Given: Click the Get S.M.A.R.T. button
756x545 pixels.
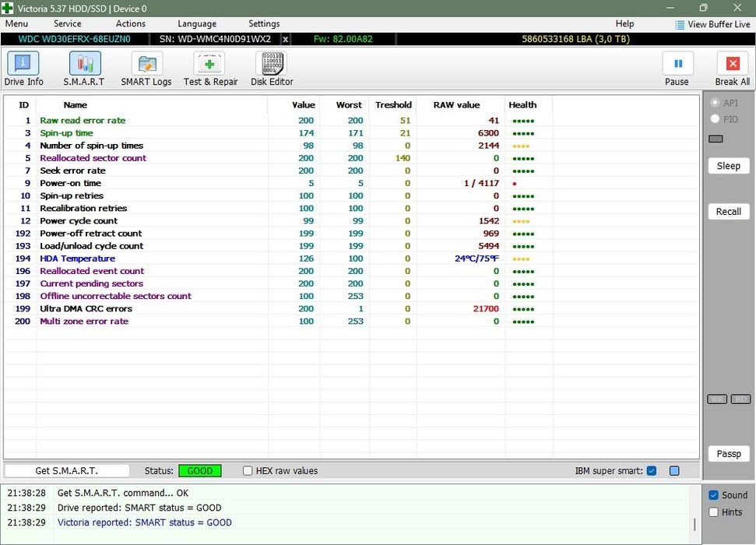Looking at the screenshot, I should tap(66, 471).
